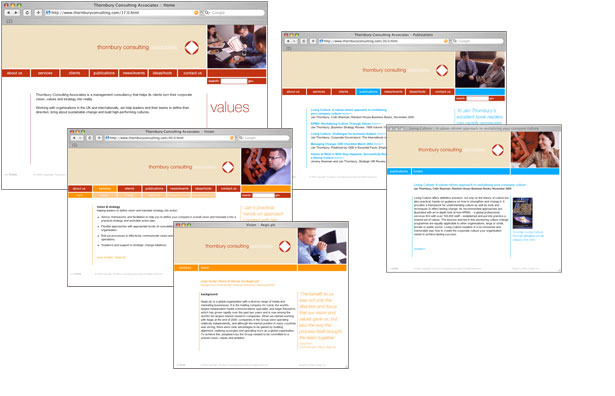Open 'clients' tab in Vision window
Image resolution: width=615 pixels, height=396 pixels.
click(129, 189)
